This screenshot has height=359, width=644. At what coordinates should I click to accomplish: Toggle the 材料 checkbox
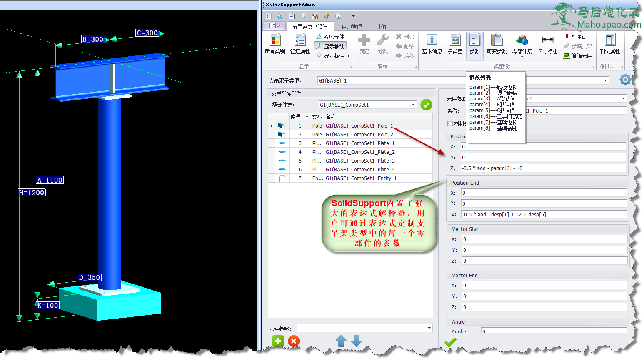pyautogui.click(x=450, y=123)
